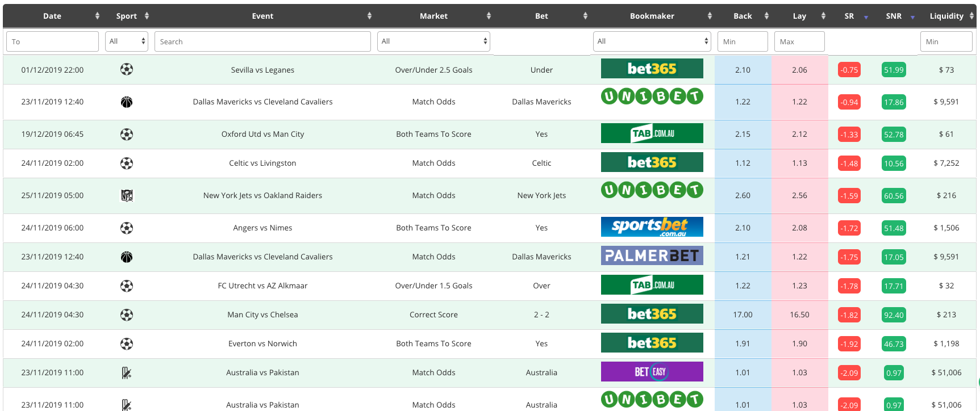Click the Unibet logo in the 1.22 back odds Mavericks row

[652, 97]
